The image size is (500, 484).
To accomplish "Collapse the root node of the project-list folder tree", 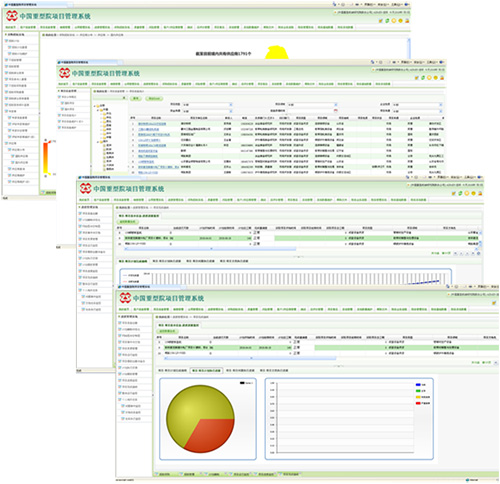I will pyautogui.click(x=95, y=106).
